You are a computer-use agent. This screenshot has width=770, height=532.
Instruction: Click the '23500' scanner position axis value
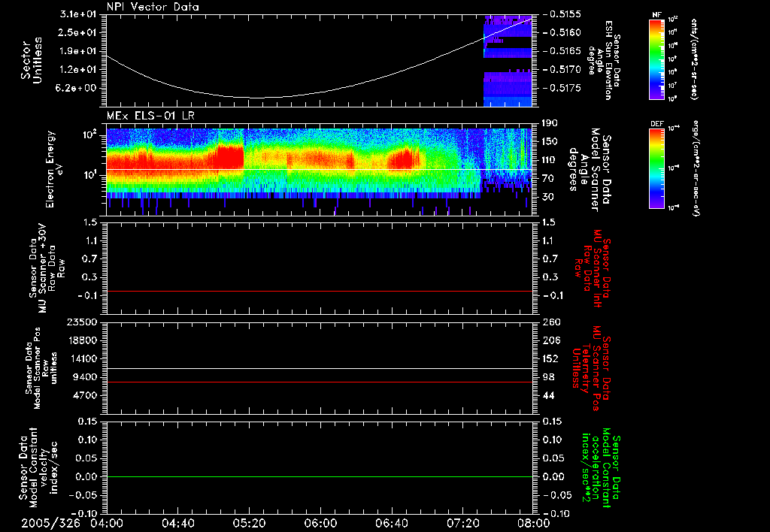pos(82,322)
